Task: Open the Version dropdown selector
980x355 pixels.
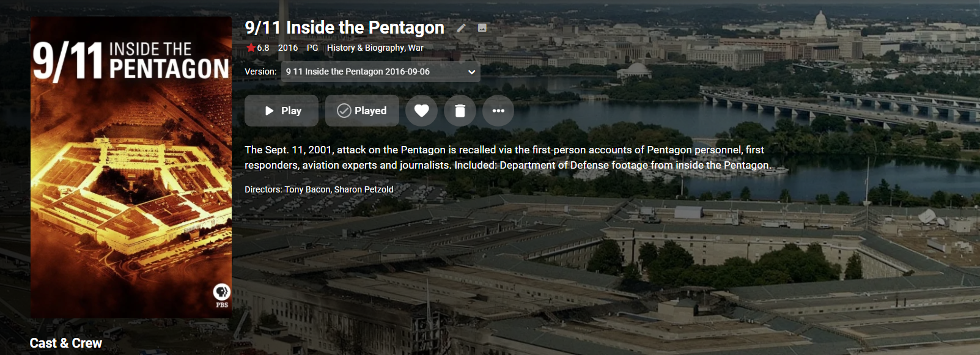Action: pyautogui.click(x=380, y=71)
